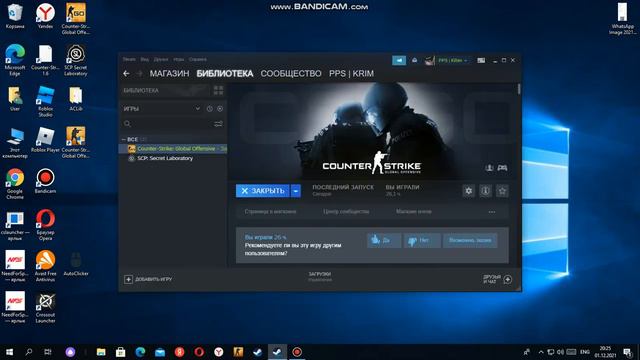This screenshot has height=360, width=640.
Task: Click Bandicam record icon on taskbar
Action: pos(297,352)
